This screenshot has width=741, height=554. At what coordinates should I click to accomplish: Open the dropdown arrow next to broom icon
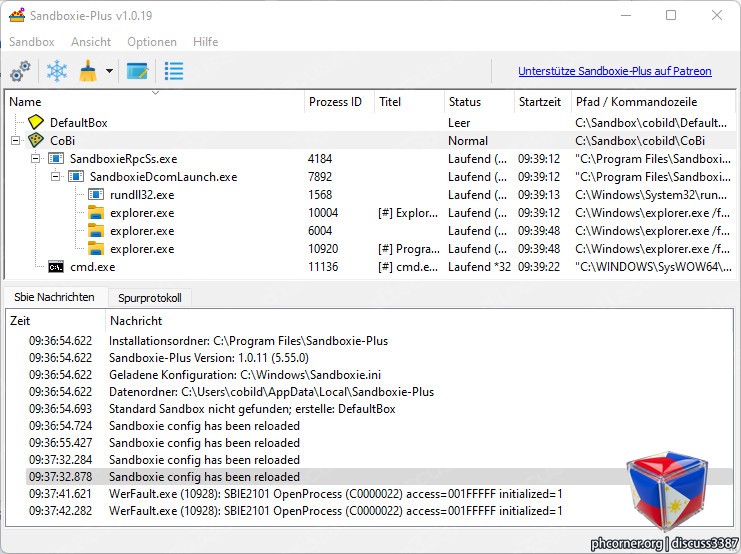[109, 71]
